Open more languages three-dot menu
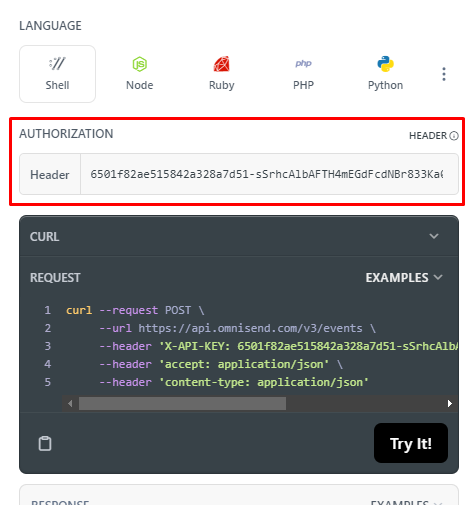The width and height of the screenshot is (475, 505). [x=444, y=74]
